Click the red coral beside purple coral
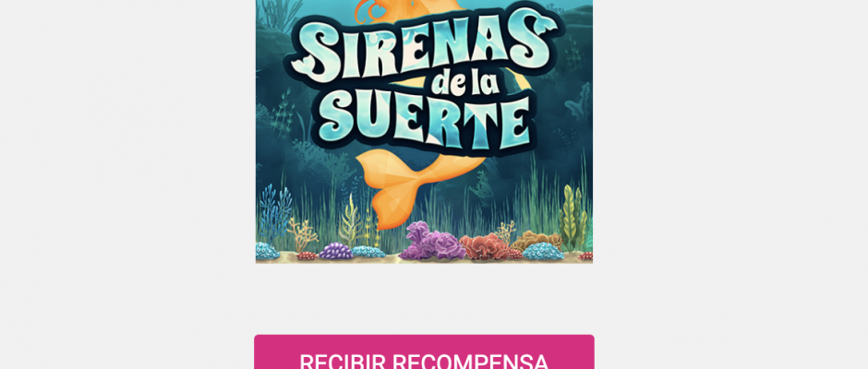868x369 pixels. (486, 246)
